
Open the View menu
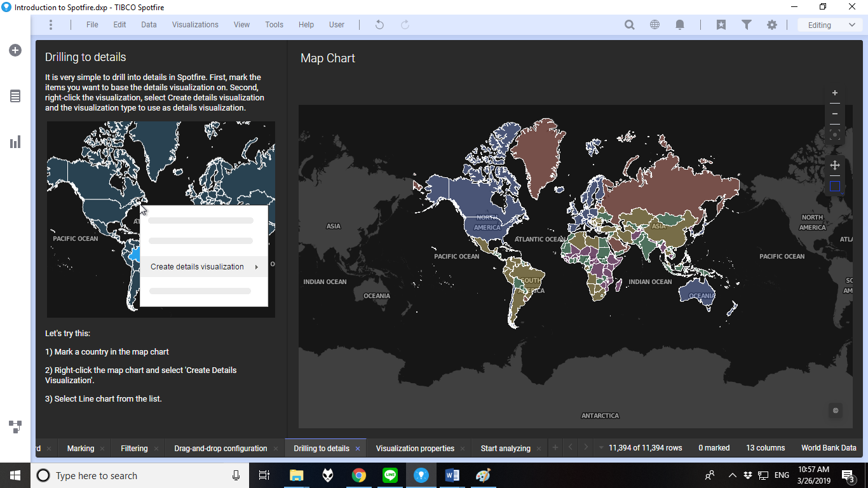pyautogui.click(x=241, y=25)
